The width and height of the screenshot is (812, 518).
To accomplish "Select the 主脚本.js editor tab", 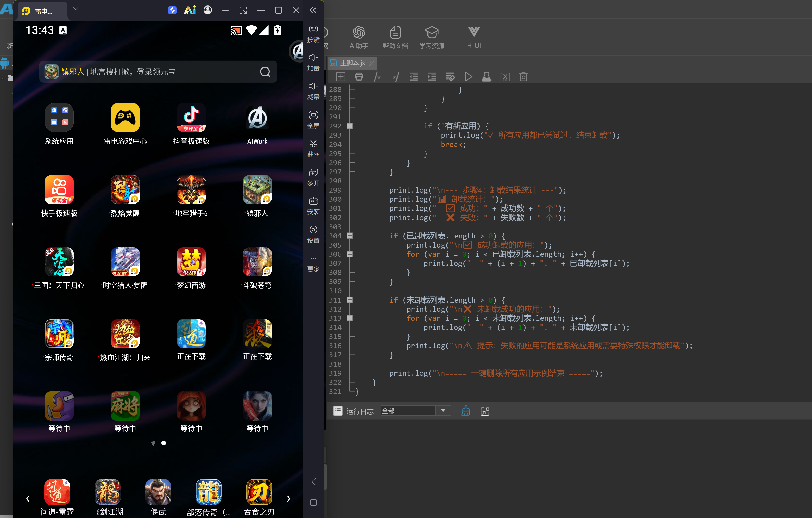I will point(352,63).
